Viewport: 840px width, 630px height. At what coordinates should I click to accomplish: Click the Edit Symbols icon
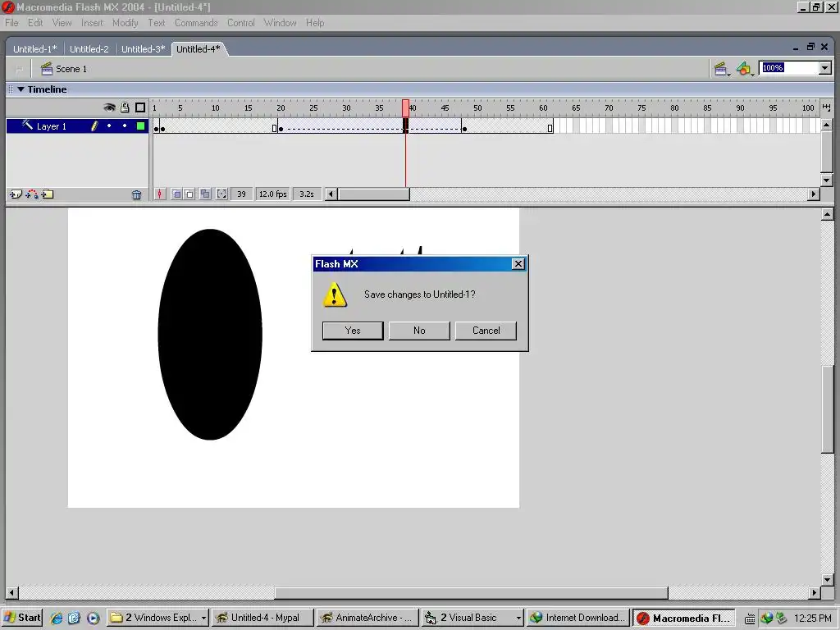click(x=745, y=69)
